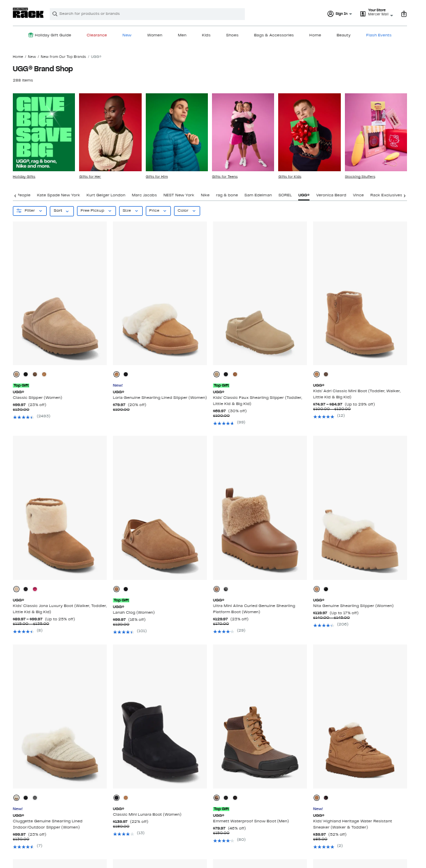
Task: Open the Emmett Waterproof Snow Boot image
Action: [260, 716]
